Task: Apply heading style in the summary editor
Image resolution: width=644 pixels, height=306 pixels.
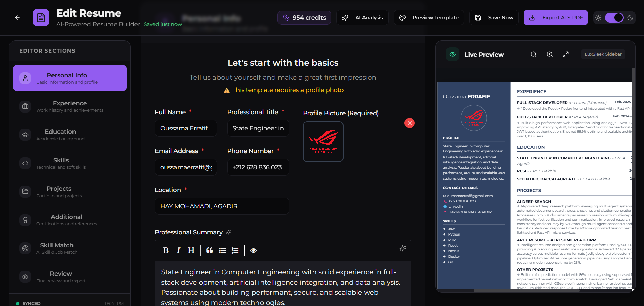Action: click(x=191, y=250)
